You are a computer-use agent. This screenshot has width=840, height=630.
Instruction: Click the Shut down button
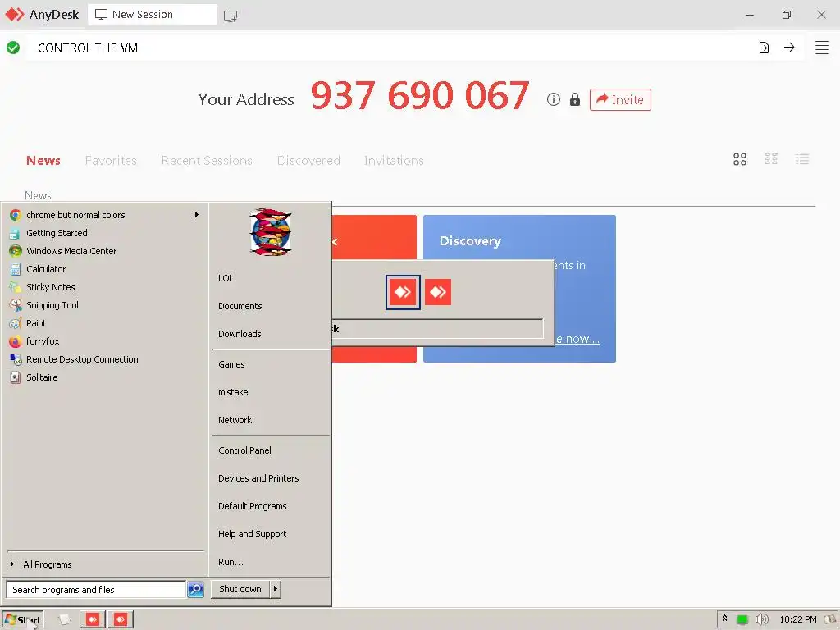point(240,589)
